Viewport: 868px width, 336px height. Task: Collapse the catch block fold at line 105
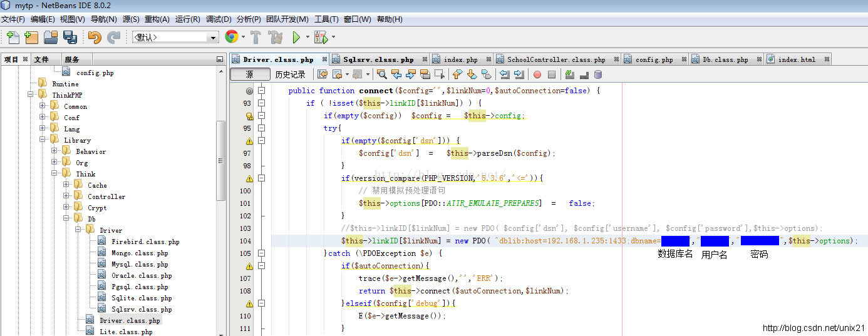coord(261,253)
